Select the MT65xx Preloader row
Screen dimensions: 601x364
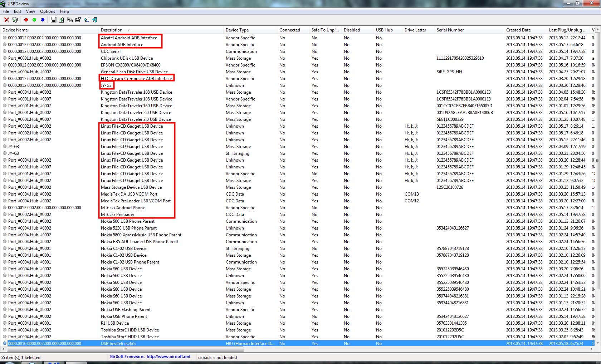pyautogui.click(x=298, y=215)
